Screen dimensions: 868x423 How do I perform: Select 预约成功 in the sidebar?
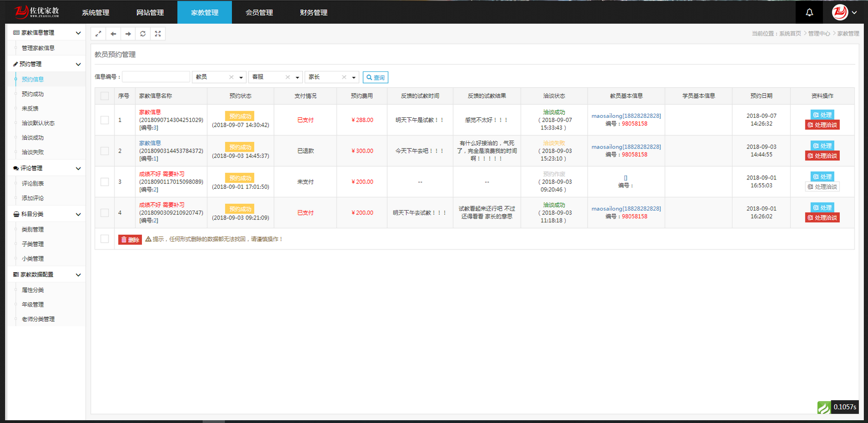(32, 94)
